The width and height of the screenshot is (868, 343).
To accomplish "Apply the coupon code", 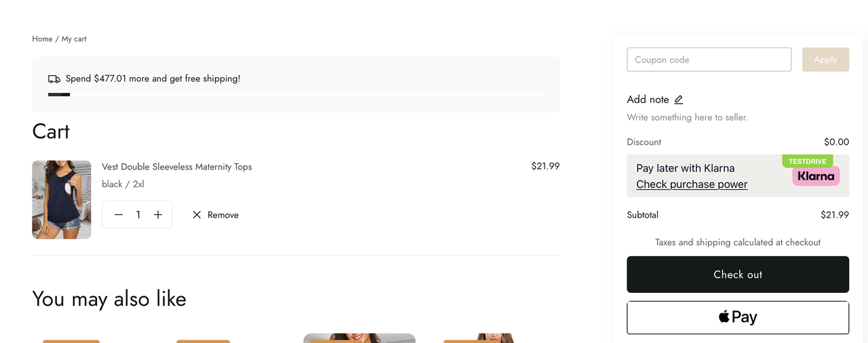I will coord(825,60).
